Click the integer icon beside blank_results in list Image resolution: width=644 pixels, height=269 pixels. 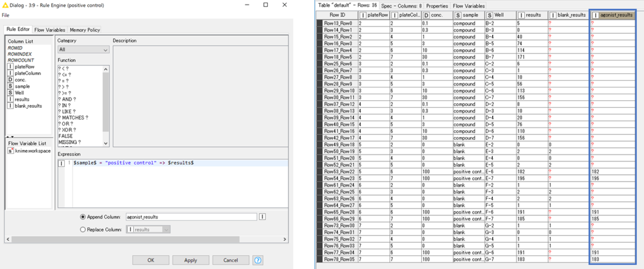11,106
